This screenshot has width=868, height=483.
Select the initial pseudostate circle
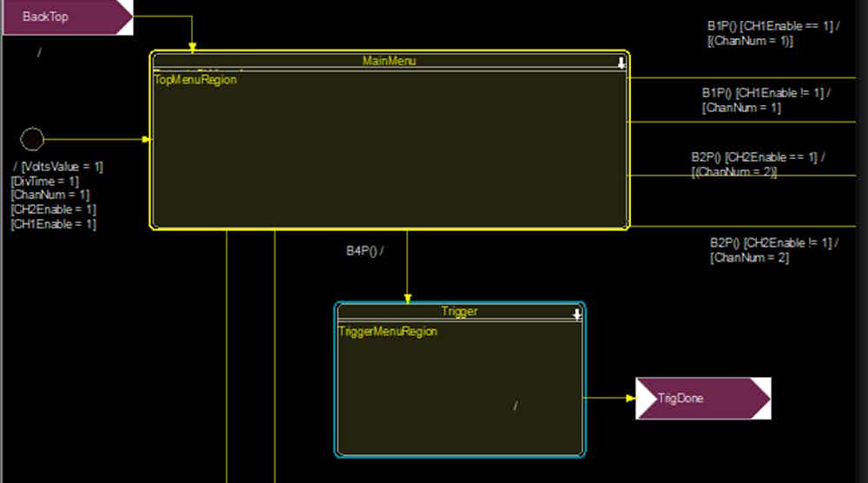point(32,139)
